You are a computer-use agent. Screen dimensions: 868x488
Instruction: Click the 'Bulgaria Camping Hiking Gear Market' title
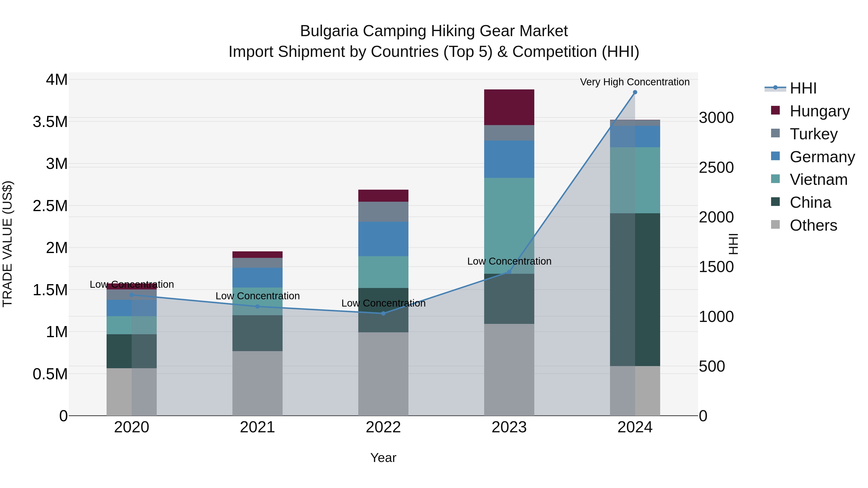434,31
